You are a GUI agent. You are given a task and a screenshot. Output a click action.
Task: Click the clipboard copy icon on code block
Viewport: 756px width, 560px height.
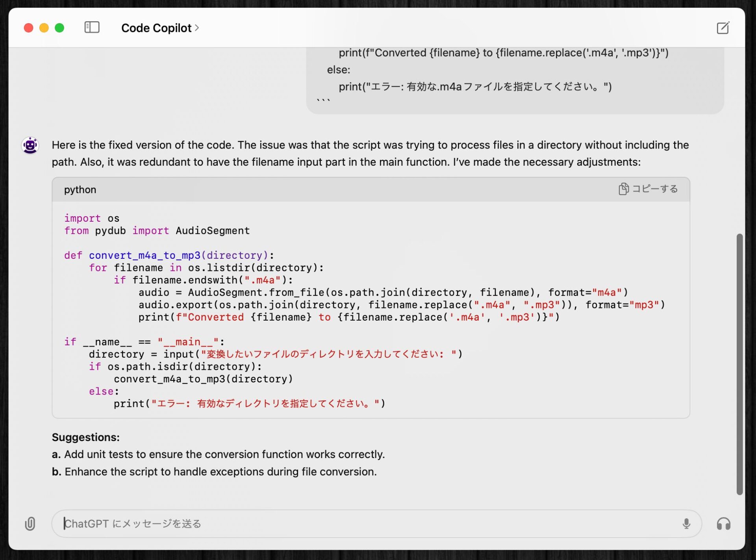tap(623, 189)
